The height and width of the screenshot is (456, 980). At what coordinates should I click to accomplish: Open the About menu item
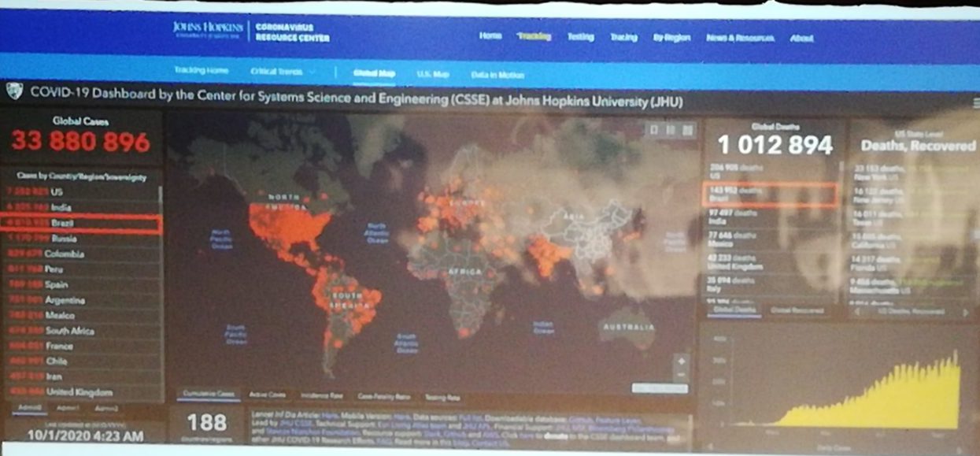click(x=801, y=37)
